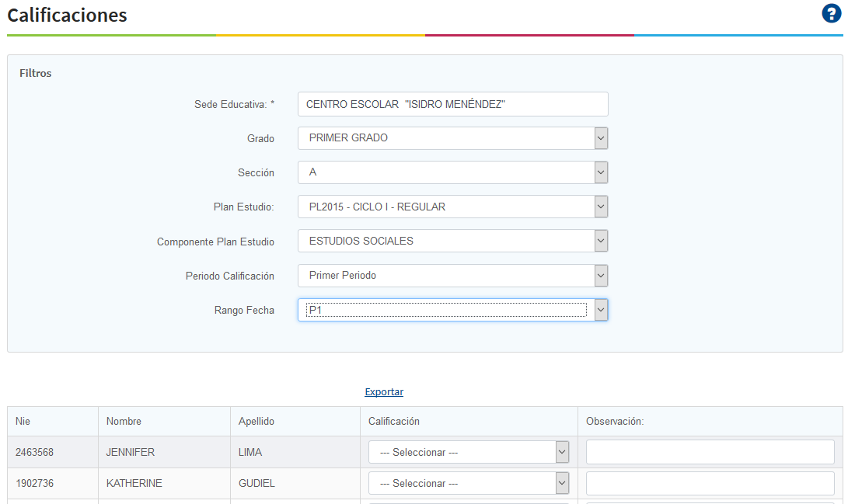Screen dimensions: 848x504
Task: Open the Grado dropdown
Action: click(452, 138)
